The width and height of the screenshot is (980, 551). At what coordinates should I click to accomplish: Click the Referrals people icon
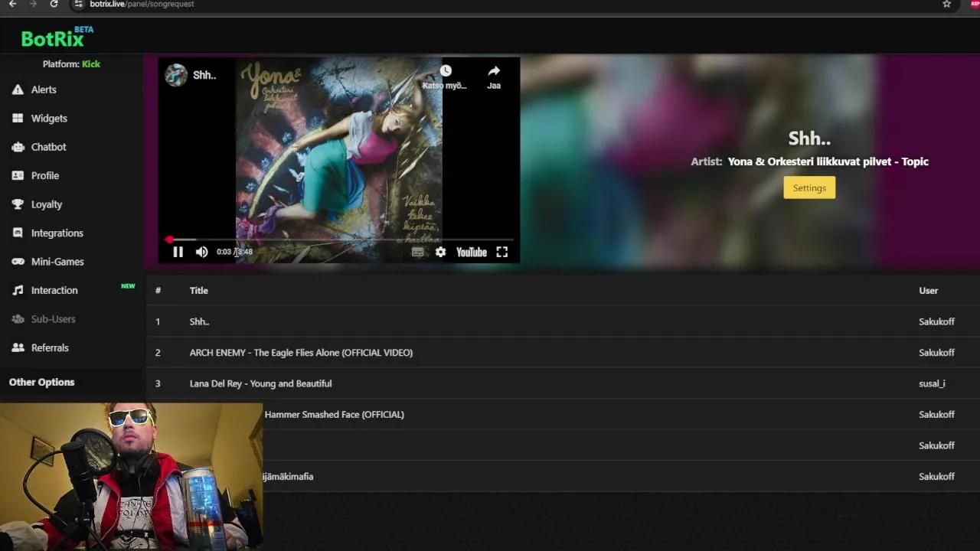coord(18,347)
